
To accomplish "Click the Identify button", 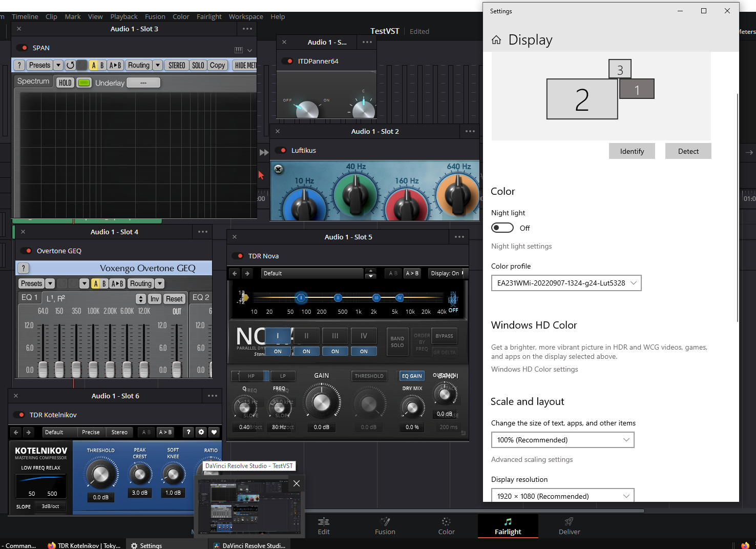I will [632, 151].
